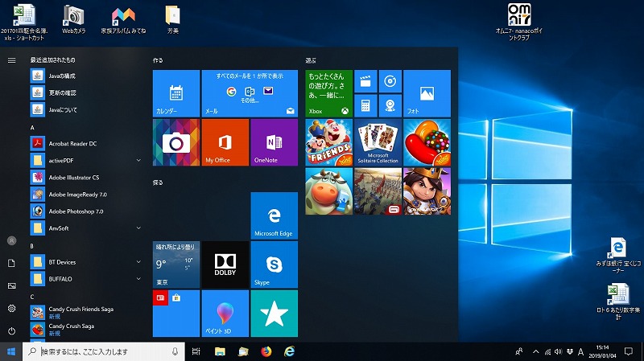Show hidden system tray icons
The image size is (644, 361).
535,351
